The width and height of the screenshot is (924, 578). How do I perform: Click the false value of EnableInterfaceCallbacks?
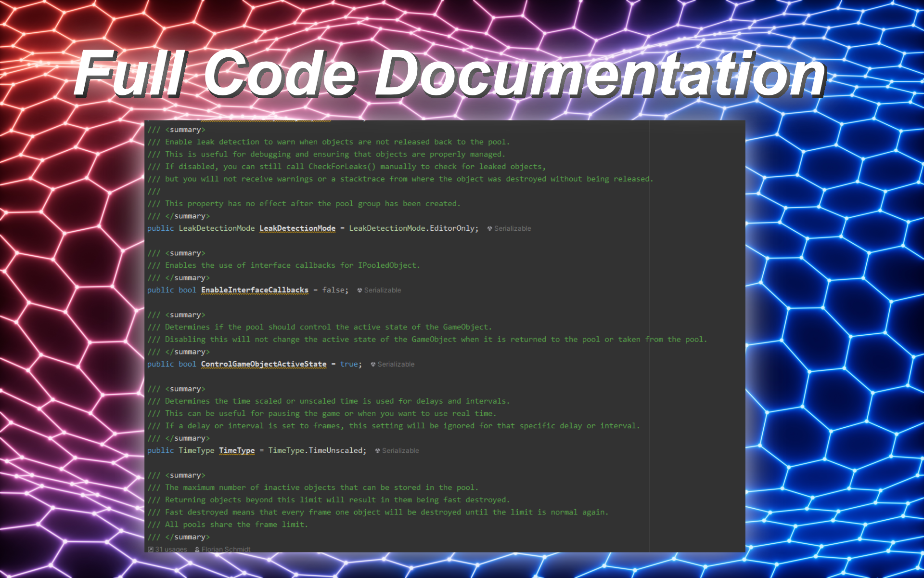(333, 290)
